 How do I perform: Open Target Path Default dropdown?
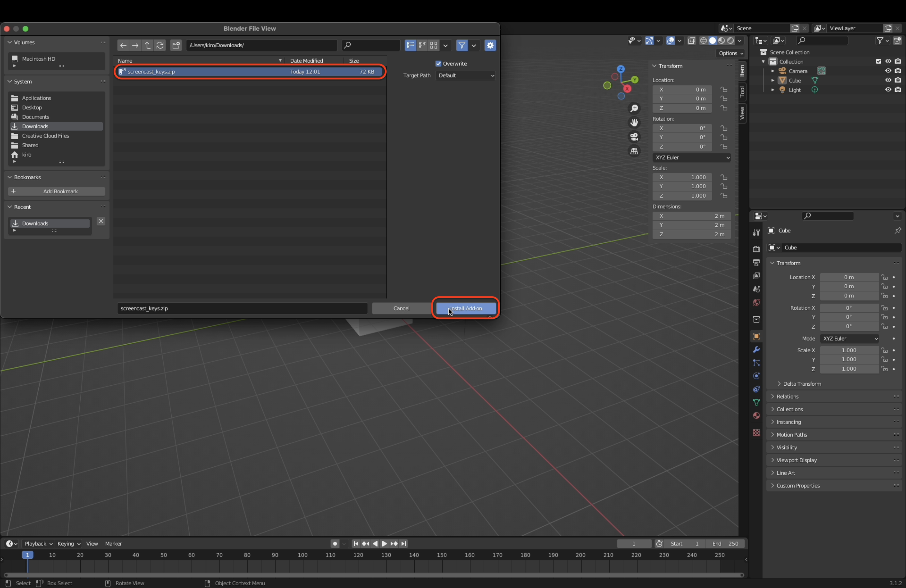pos(466,75)
